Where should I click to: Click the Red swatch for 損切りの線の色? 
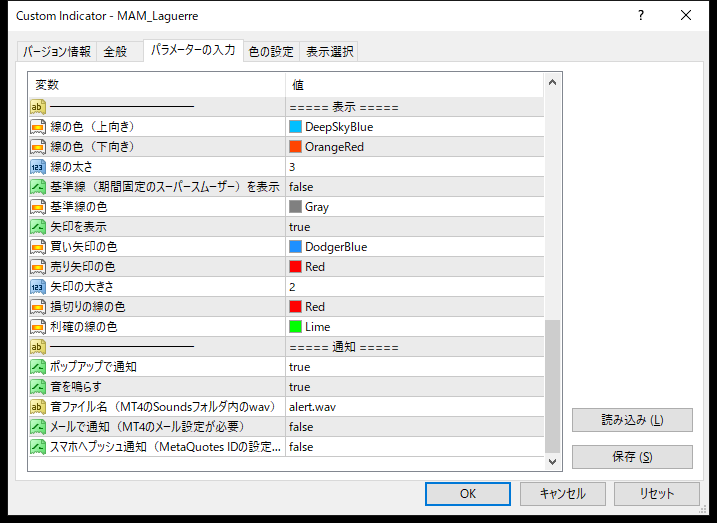(x=295, y=307)
